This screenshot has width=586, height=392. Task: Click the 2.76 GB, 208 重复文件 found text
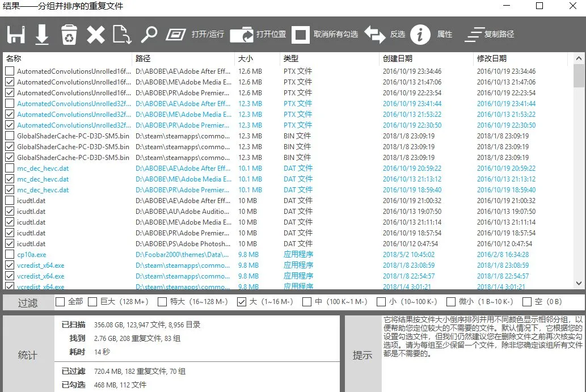(137, 338)
